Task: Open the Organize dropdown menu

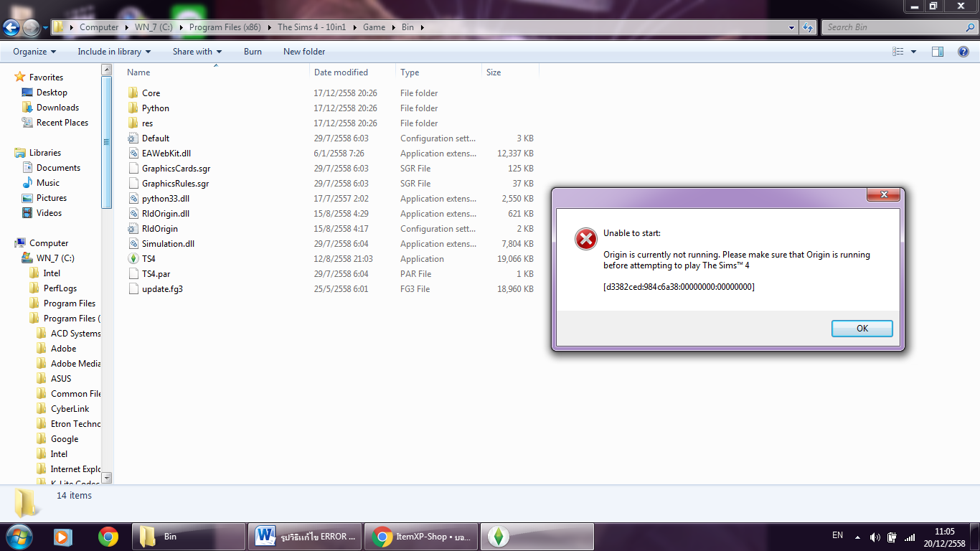Action: click(34, 52)
